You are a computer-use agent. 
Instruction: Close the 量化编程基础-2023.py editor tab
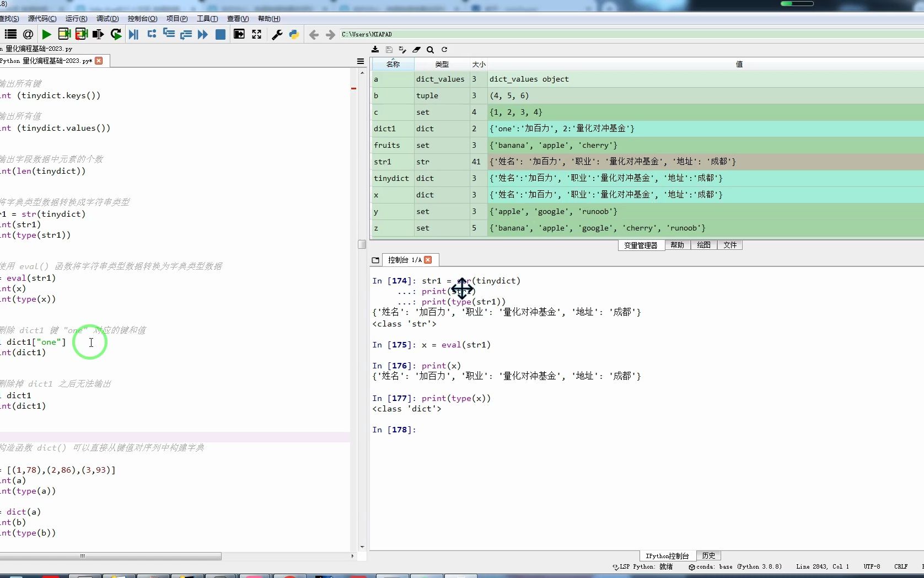point(99,61)
